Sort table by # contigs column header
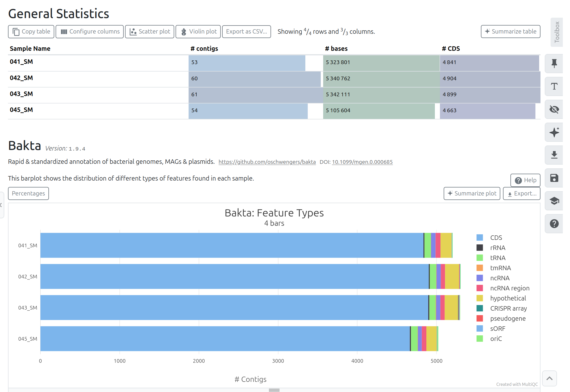570x392 pixels. click(204, 49)
